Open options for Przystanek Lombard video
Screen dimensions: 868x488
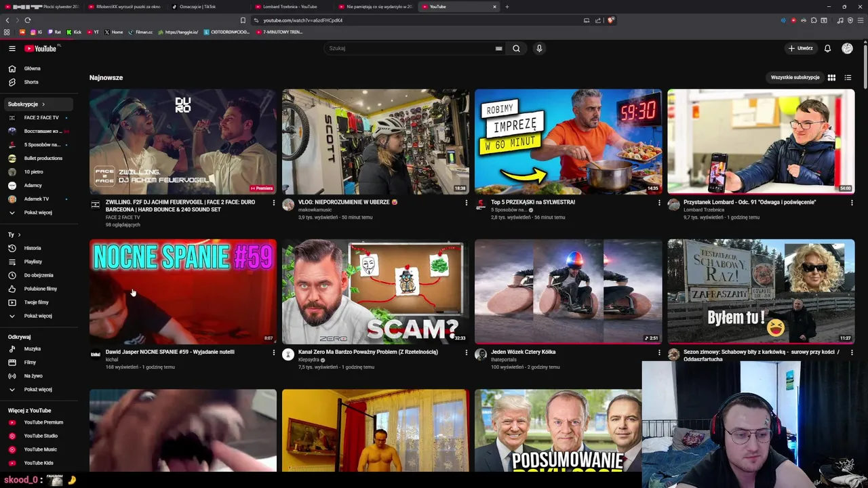point(852,202)
